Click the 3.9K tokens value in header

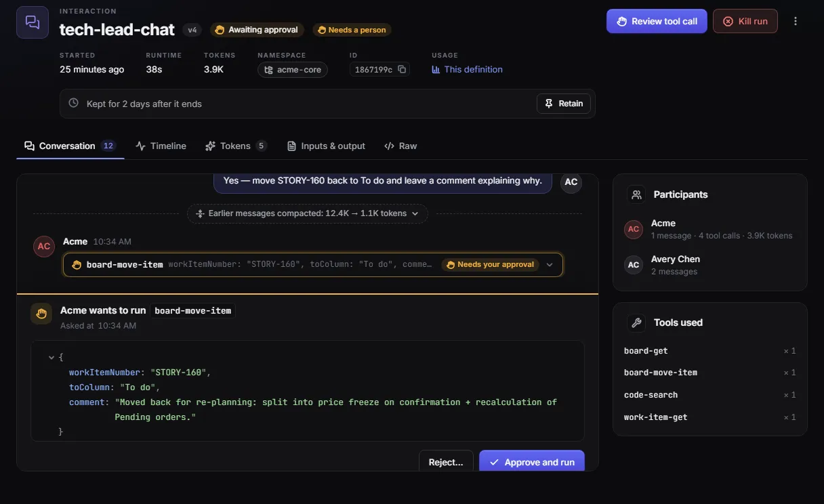coord(213,69)
